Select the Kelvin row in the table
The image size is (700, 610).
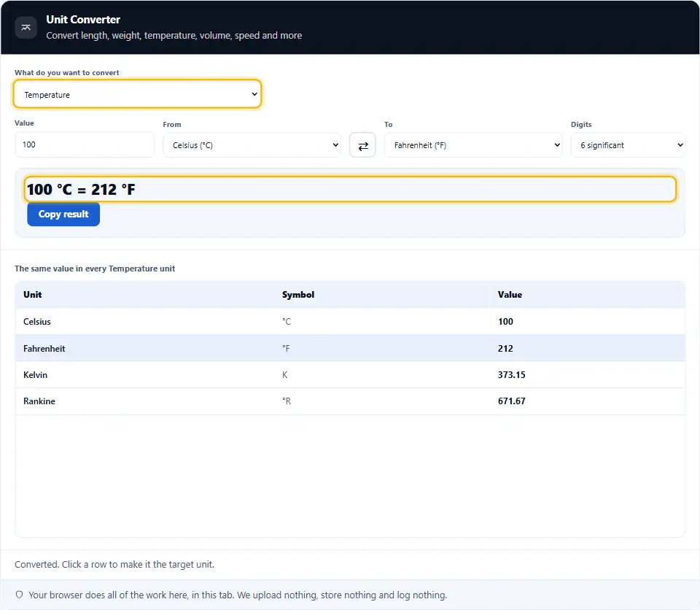pyautogui.click(x=350, y=374)
